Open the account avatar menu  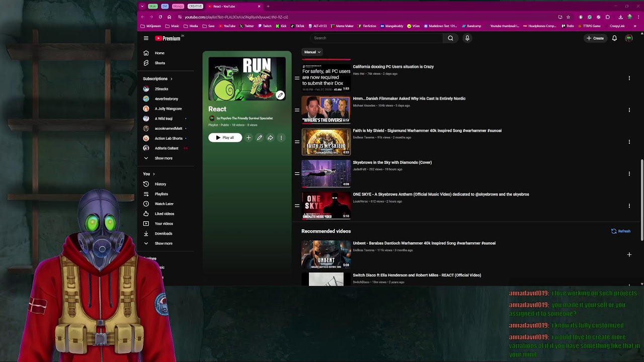[x=629, y=38]
